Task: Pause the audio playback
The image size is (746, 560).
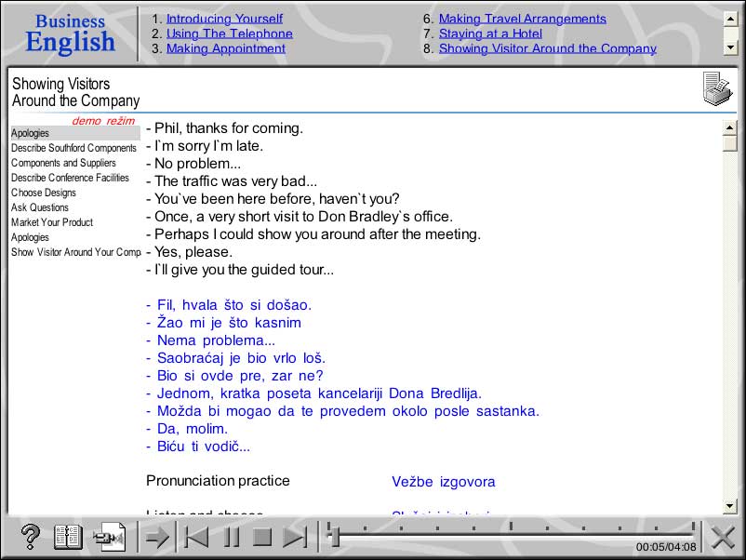Action: (231, 537)
